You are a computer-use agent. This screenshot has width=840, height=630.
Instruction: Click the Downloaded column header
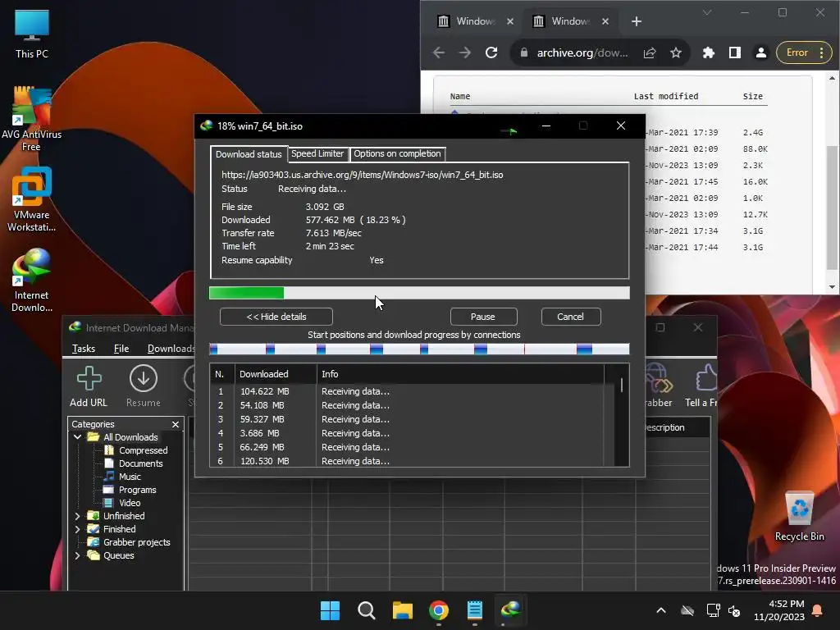276,374
